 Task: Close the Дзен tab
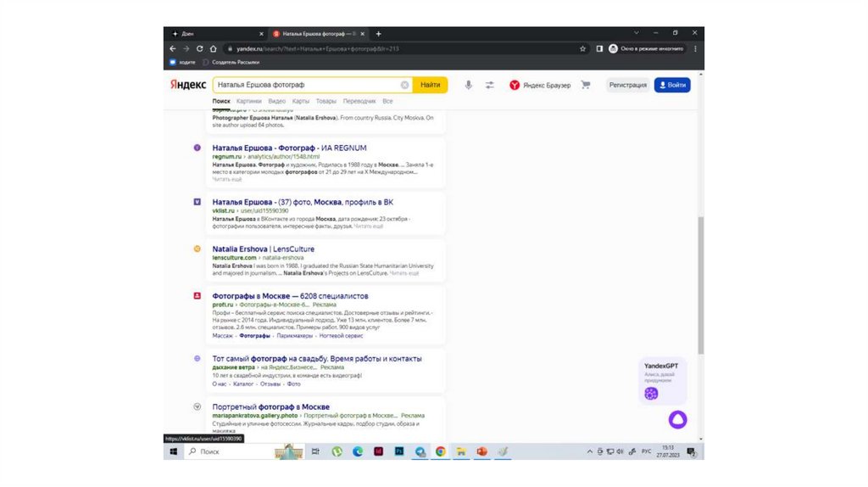click(x=261, y=34)
